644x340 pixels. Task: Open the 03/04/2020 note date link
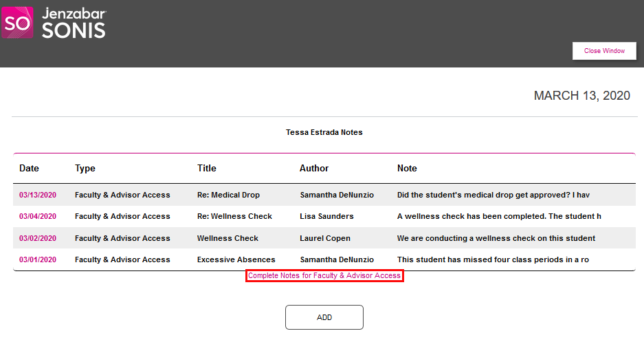(x=38, y=216)
